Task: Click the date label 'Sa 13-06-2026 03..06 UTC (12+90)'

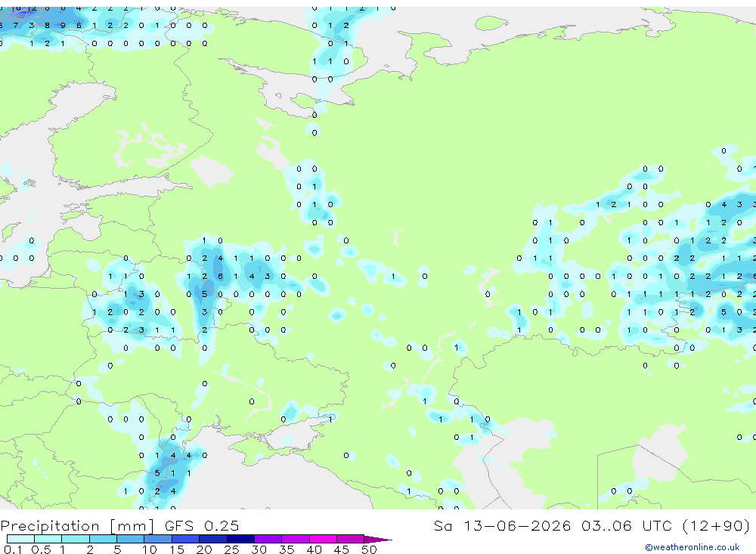Action: (x=592, y=525)
